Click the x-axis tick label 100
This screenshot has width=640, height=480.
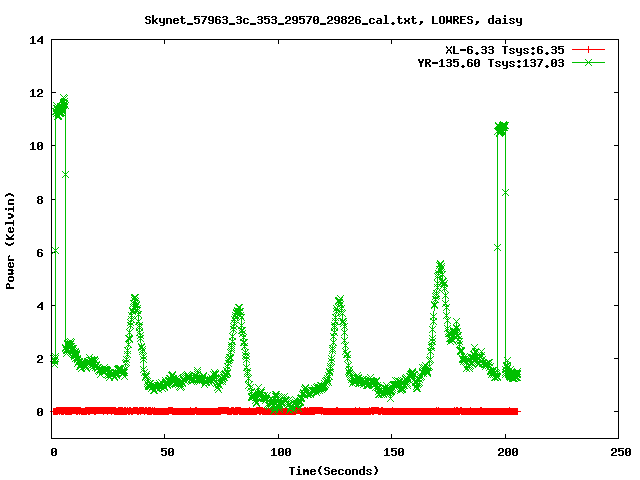280,452
